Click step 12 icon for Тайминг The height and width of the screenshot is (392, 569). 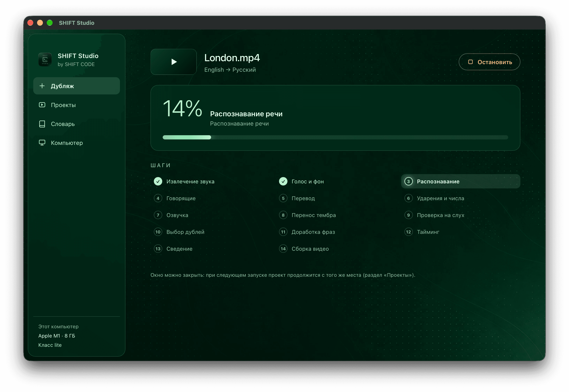[x=408, y=232]
